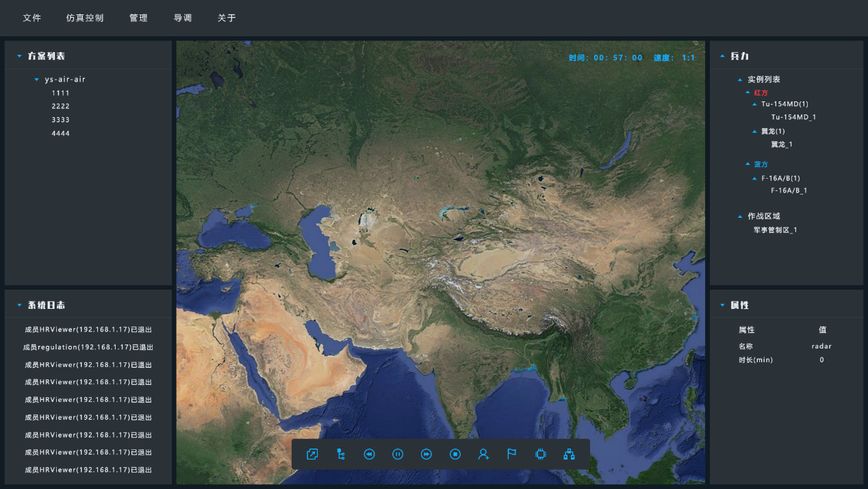Open the 文件 menu
The image size is (868, 489).
coord(32,18)
